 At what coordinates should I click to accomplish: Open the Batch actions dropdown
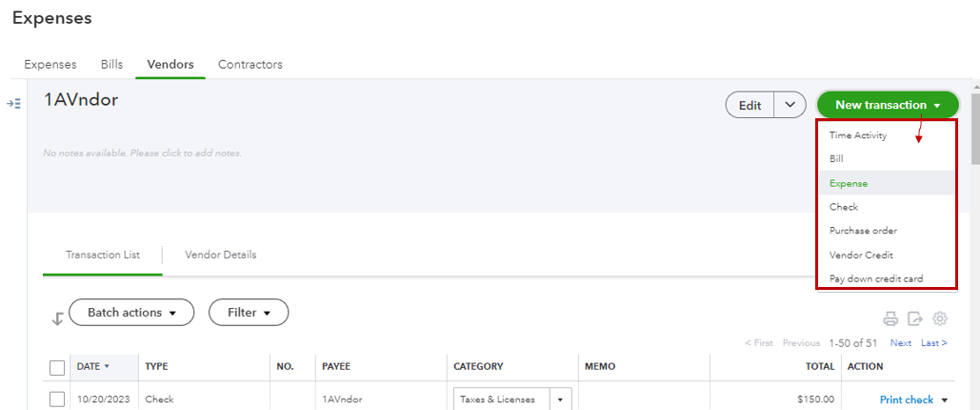(131, 313)
